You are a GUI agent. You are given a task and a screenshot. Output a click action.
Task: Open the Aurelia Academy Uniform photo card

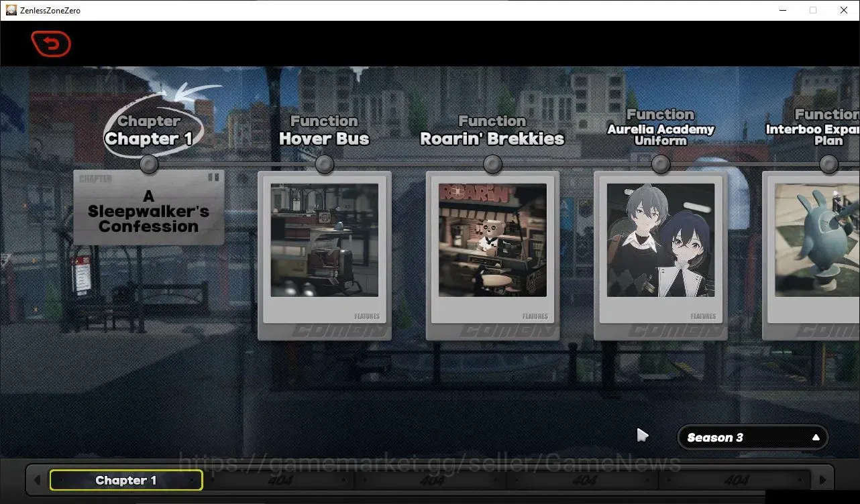click(661, 255)
